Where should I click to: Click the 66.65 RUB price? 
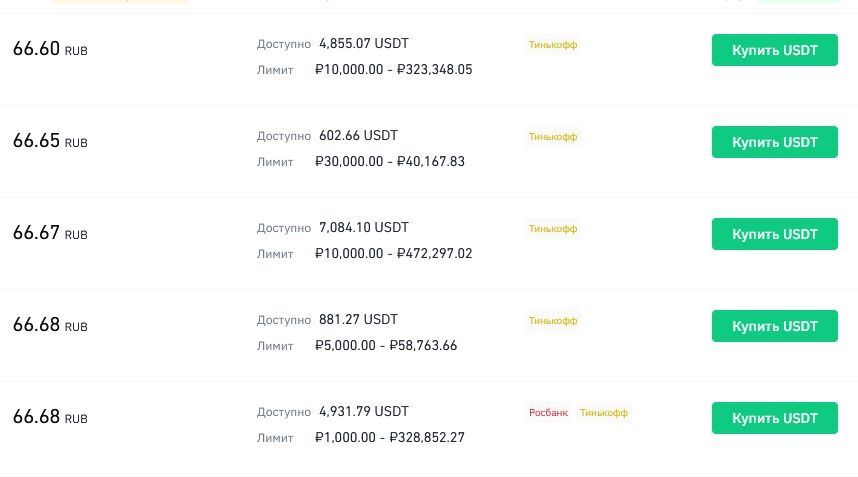pyautogui.click(x=37, y=141)
